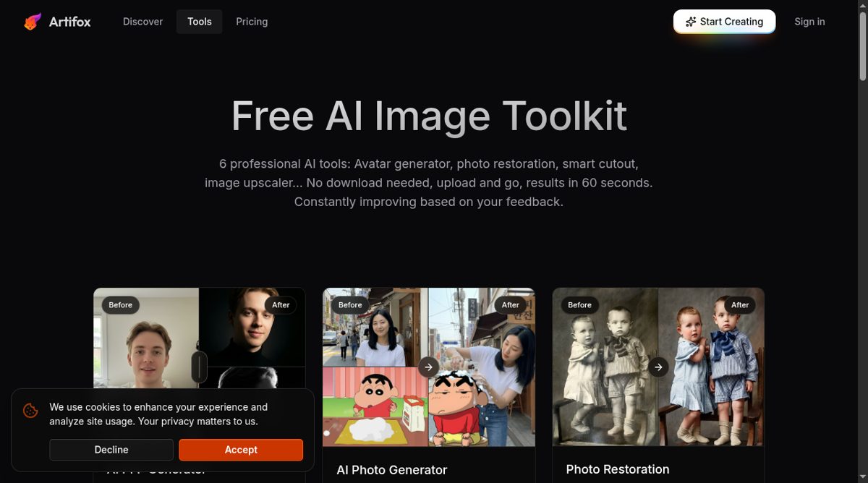Click the Photo Restoration preview image
The height and width of the screenshot is (483, 868).
click(x=658, y=367)
